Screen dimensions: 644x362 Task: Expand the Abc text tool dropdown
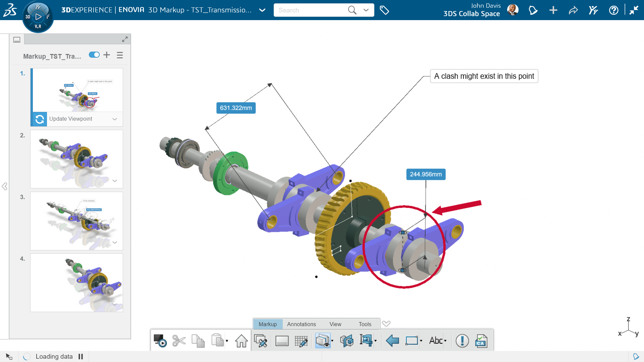tap(445, 341)
